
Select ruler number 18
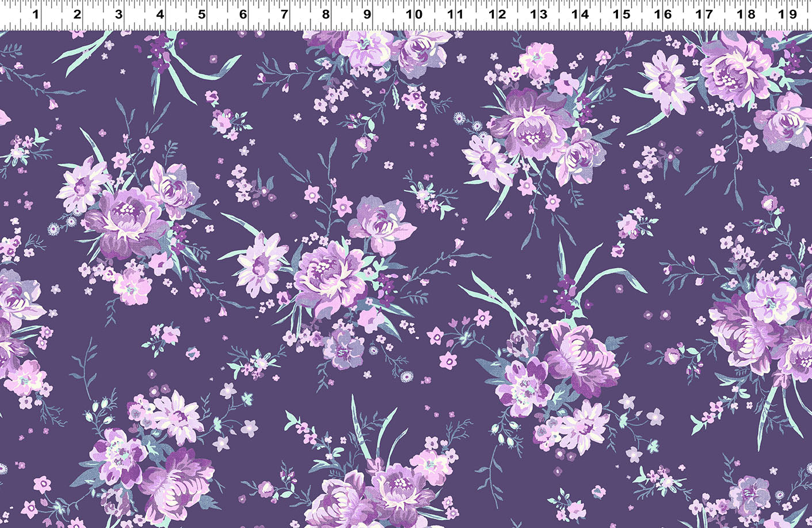(x=750, y=14)
